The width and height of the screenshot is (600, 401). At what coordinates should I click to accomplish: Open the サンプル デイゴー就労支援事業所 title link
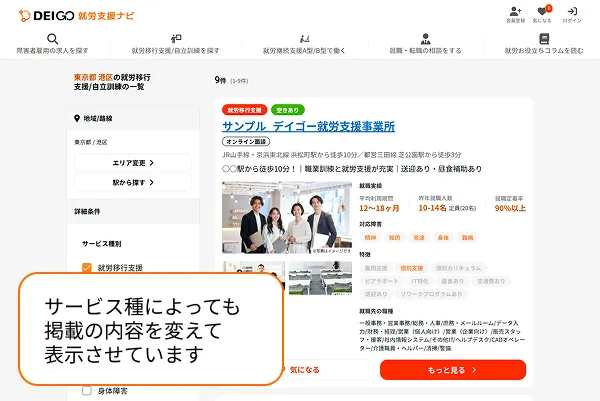(308, 127)
